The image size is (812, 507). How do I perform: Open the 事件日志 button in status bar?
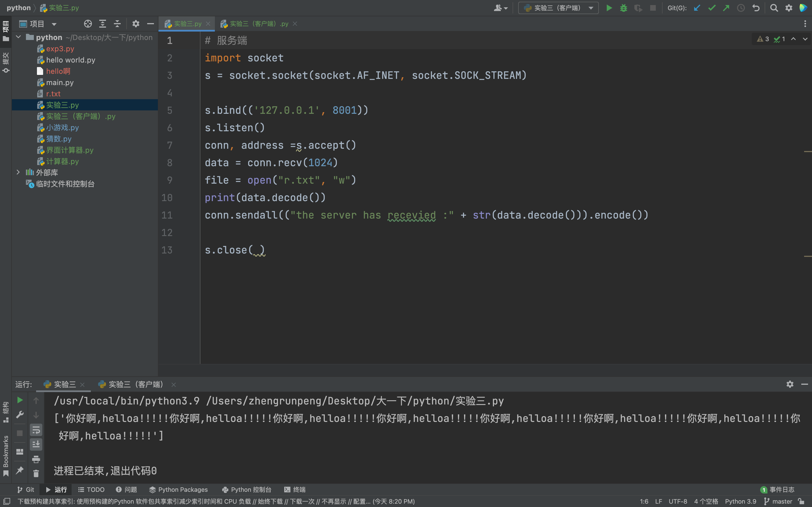(x=777, y=490)
